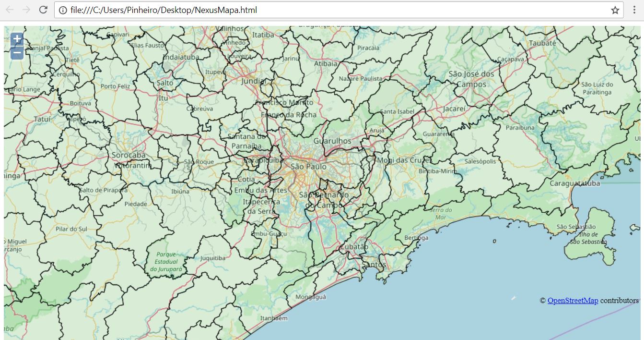
Task: Click the Itatiba label
Action: 263,35
